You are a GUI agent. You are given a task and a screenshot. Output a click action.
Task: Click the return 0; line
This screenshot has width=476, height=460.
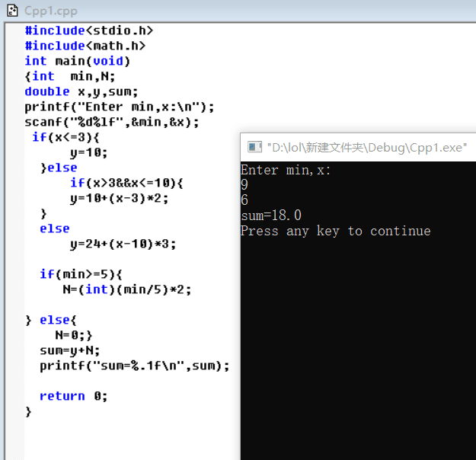[73, 396]
